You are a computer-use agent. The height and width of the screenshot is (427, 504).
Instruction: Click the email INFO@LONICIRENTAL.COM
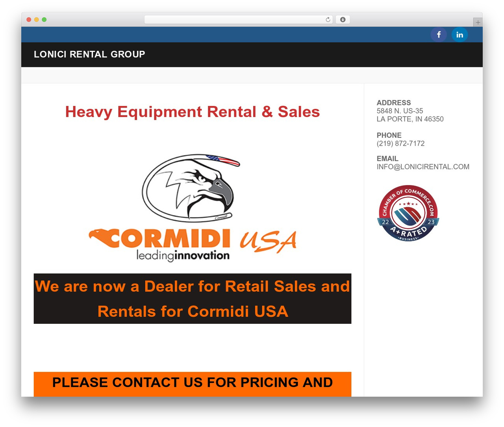click(423, 167)
